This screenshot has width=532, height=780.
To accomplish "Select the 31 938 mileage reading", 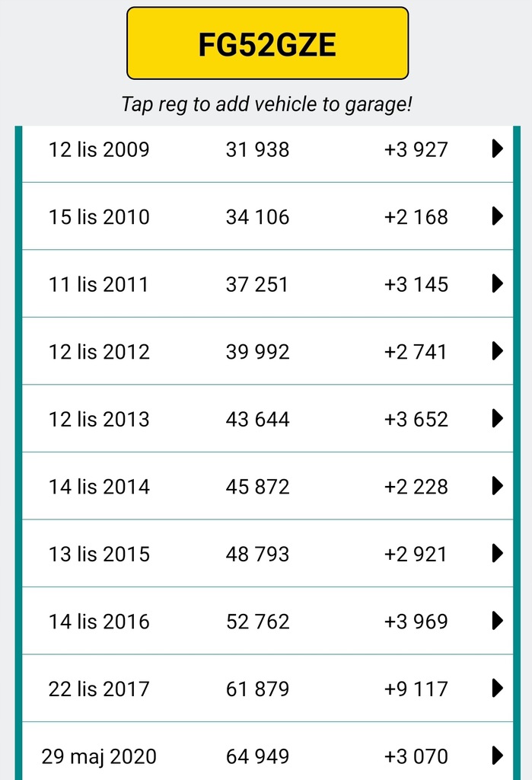I will tap(257, 150).
